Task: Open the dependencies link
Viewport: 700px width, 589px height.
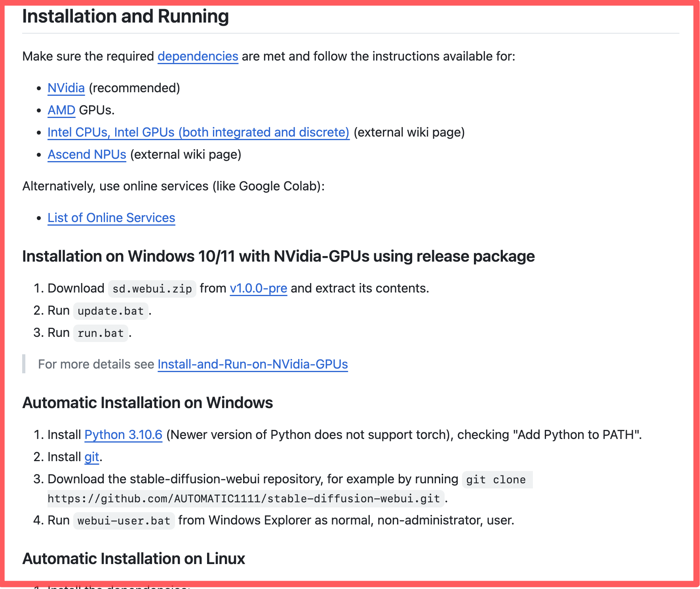Action: (x=198, y=56)
